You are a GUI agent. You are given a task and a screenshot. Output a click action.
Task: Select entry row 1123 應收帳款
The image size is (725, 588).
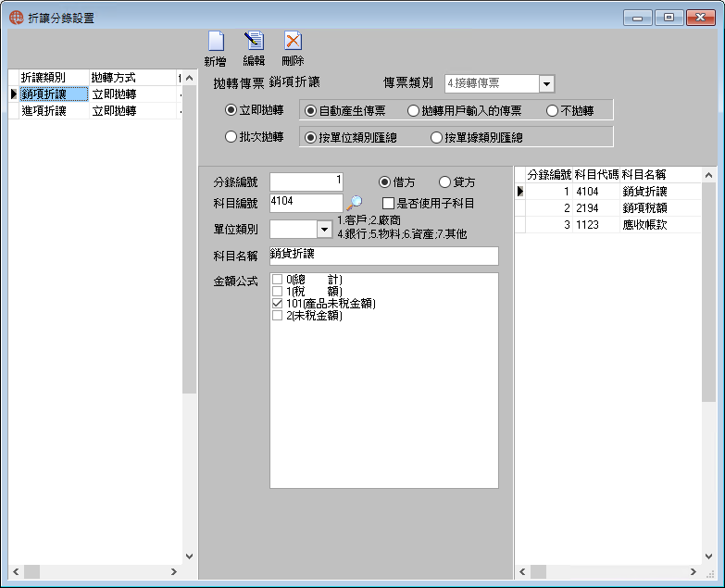pyautogui.click(x=608, y=225)
